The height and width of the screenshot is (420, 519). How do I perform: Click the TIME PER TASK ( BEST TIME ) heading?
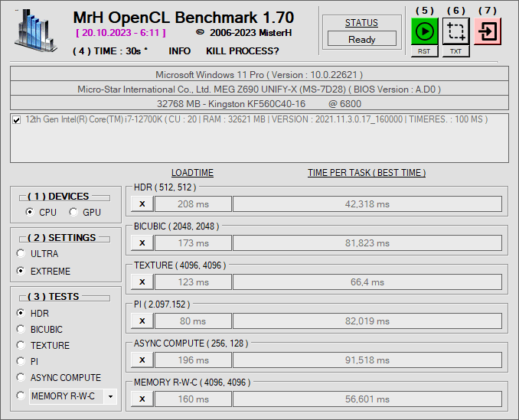click(367, 173)
